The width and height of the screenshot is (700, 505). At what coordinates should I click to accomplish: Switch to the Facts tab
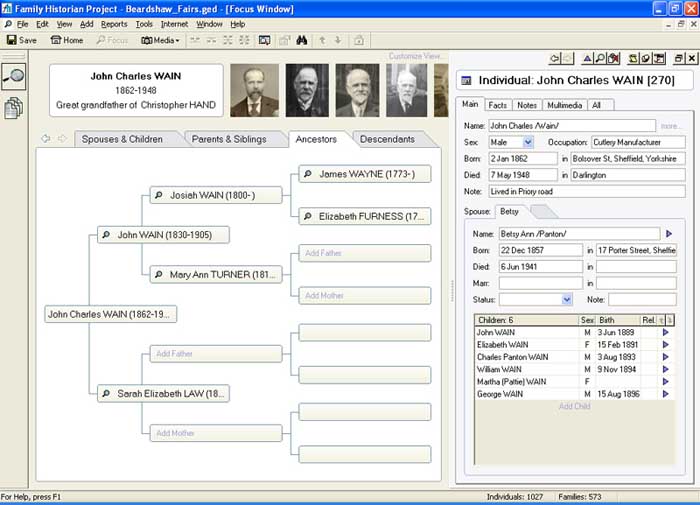497,104
